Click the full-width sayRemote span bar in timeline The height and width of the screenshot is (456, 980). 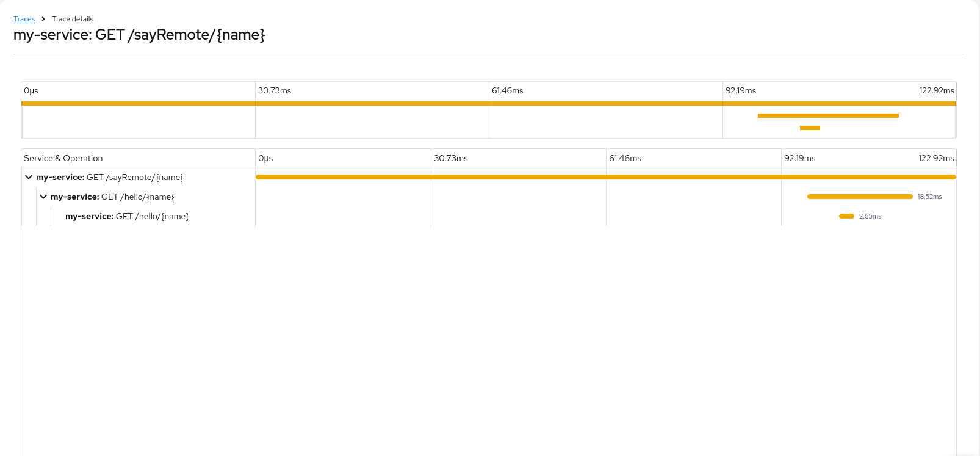click(x=605, y=177)
